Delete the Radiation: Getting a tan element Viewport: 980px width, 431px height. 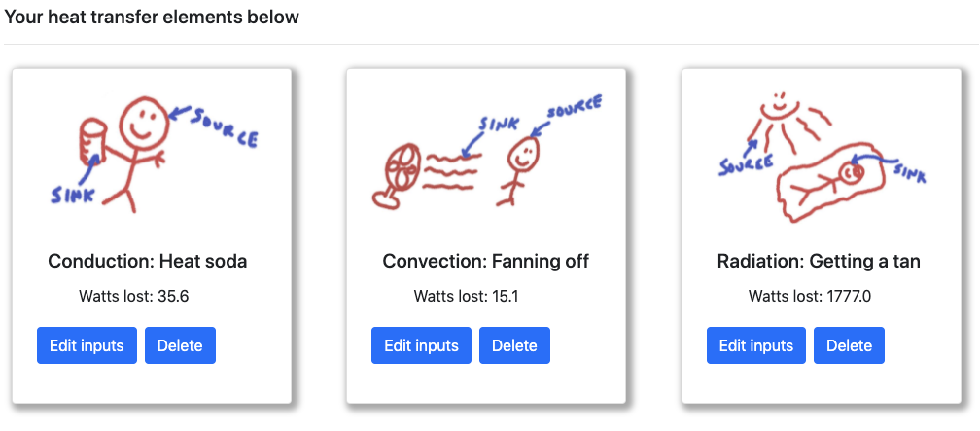(849, 345)
